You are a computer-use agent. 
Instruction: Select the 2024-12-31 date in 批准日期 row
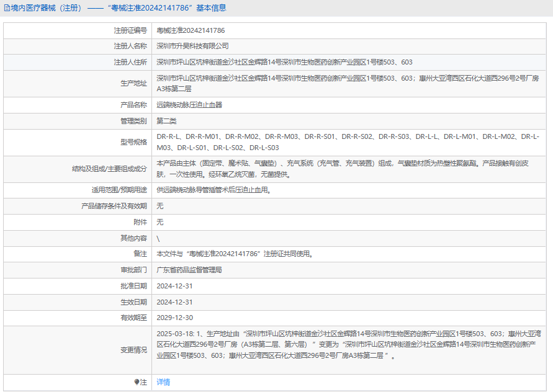[x=174, y=286]
